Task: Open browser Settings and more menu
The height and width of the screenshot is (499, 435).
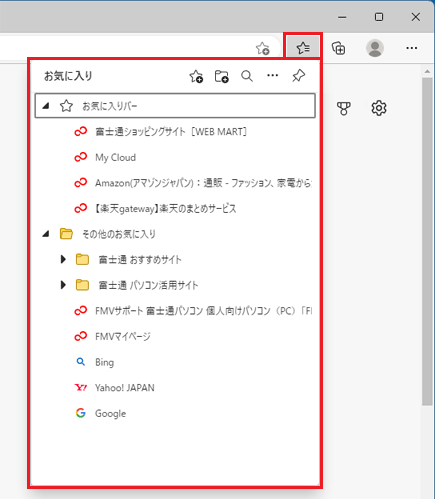Action: pyautogui.click(x=412, y=48)
